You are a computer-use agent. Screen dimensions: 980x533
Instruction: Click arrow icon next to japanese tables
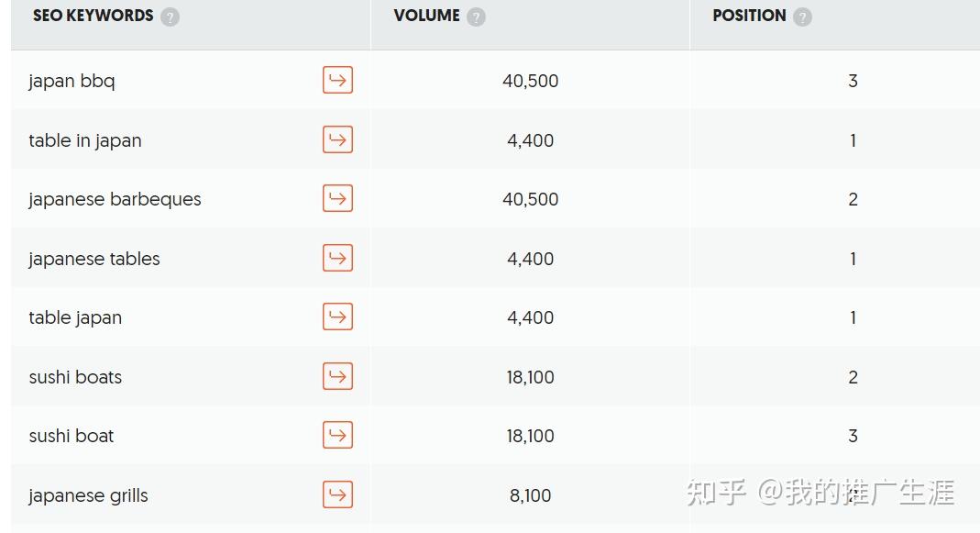(x=337, y=258)
